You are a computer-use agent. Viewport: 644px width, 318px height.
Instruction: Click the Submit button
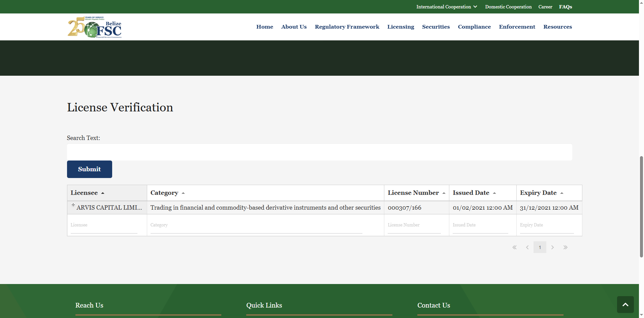(x=90, y=169)
